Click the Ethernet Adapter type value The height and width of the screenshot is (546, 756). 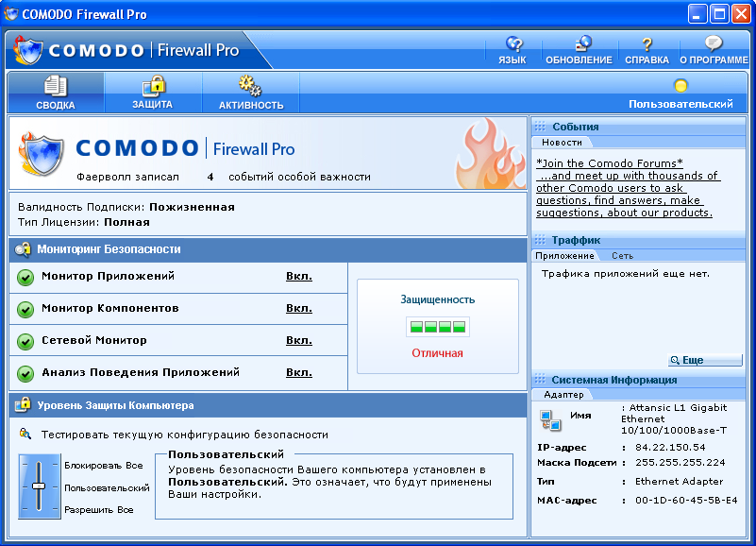[x=679, y=482]
